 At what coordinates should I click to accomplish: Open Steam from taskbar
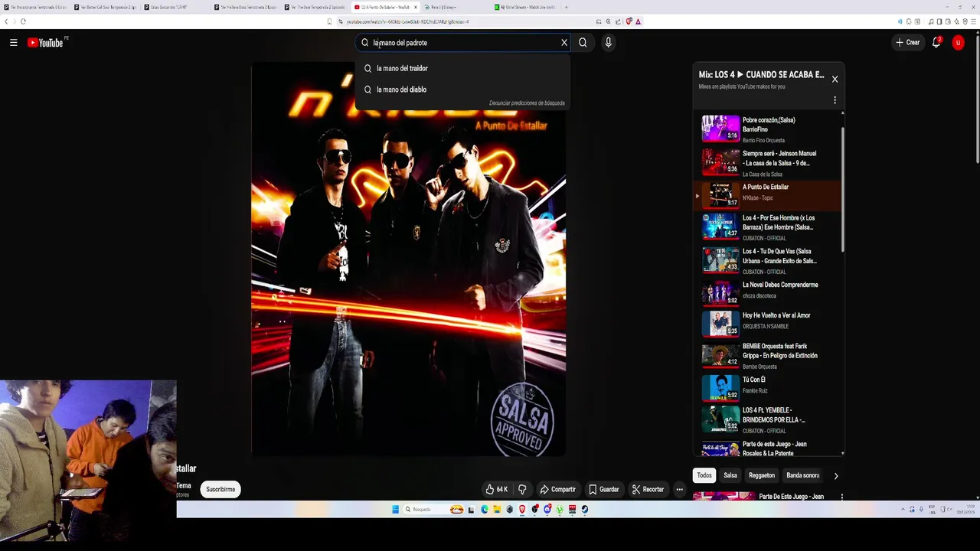click(585, 510)
